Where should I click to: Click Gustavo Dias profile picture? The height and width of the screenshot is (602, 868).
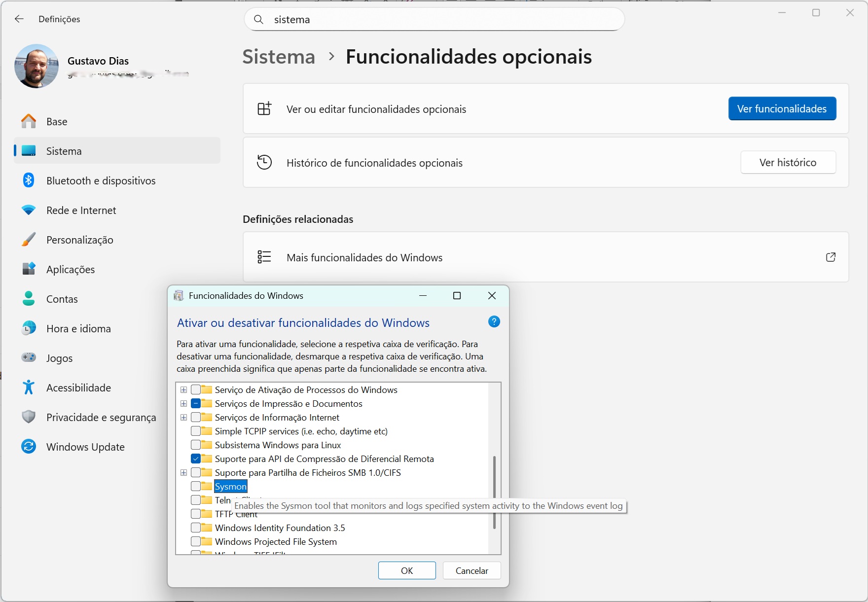point(36,66)
